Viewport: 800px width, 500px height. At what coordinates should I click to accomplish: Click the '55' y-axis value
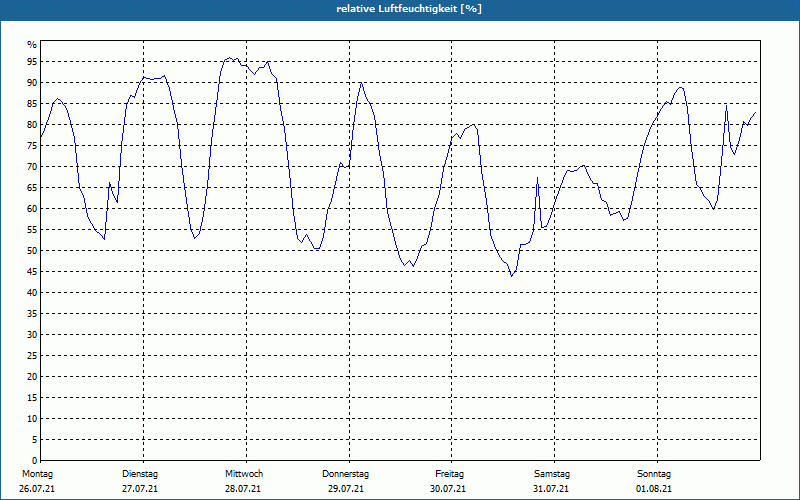pyautogui.click(x=32, y=230)
